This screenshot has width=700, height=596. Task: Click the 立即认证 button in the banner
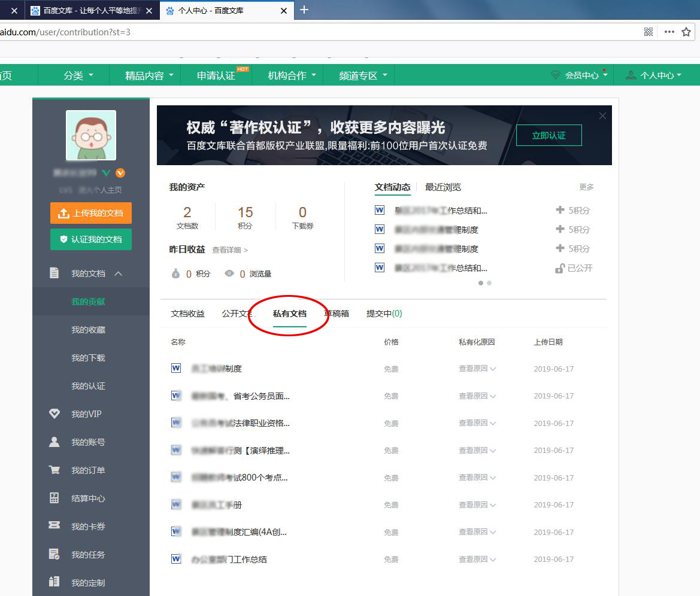pos(549,135)
